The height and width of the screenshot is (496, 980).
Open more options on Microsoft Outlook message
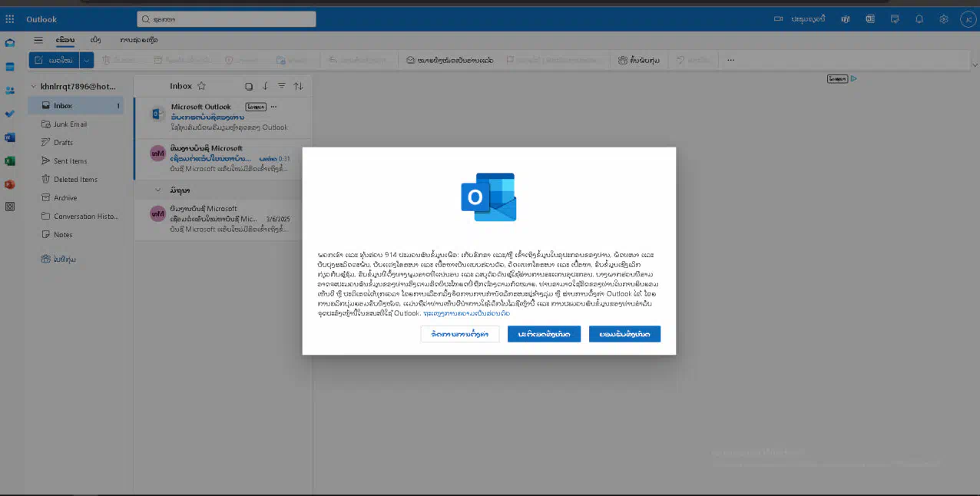[x=273, y=107]
